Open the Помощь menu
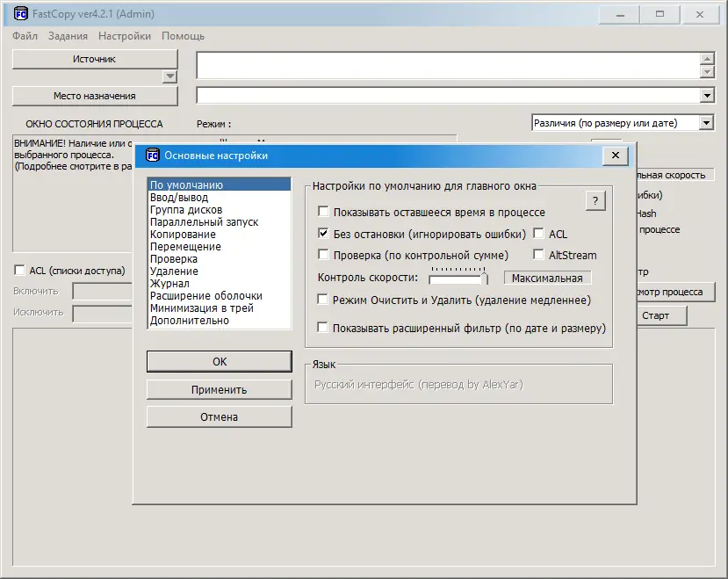Screen dimensions: 728x579 click(183, 36)
